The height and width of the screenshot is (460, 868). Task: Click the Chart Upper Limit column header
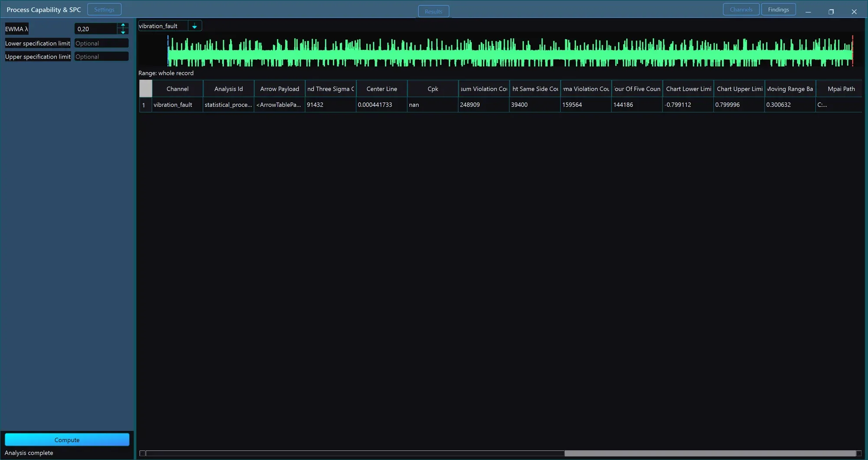[x=739, y=89]
